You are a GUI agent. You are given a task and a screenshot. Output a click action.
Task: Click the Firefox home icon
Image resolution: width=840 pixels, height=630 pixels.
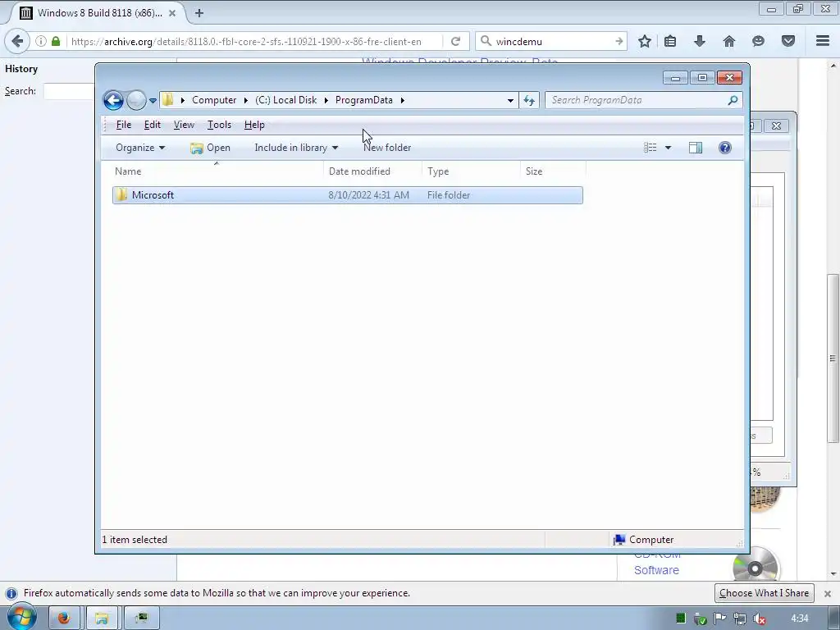tap(729, 41)
